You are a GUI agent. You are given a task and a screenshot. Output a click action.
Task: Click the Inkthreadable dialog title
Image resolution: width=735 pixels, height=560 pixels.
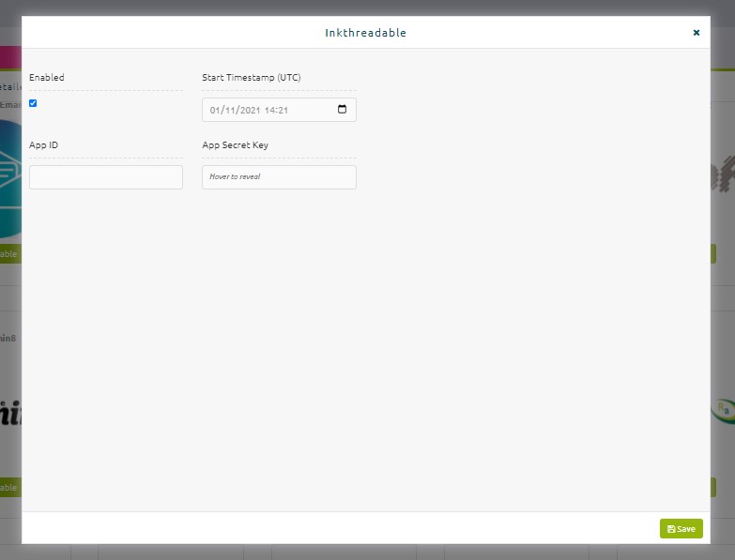pyautogui.click(x=366, y=33)
